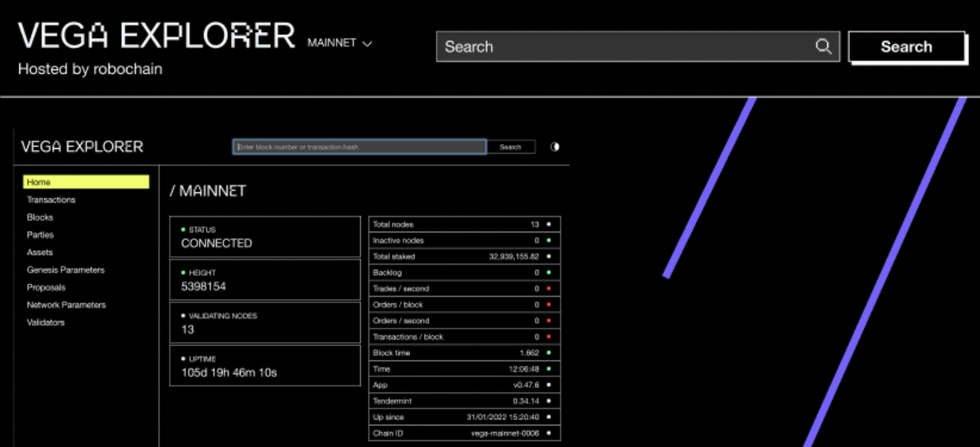
Task: Click the magnifying glass icon in the header search
Action: pos(823,46)
